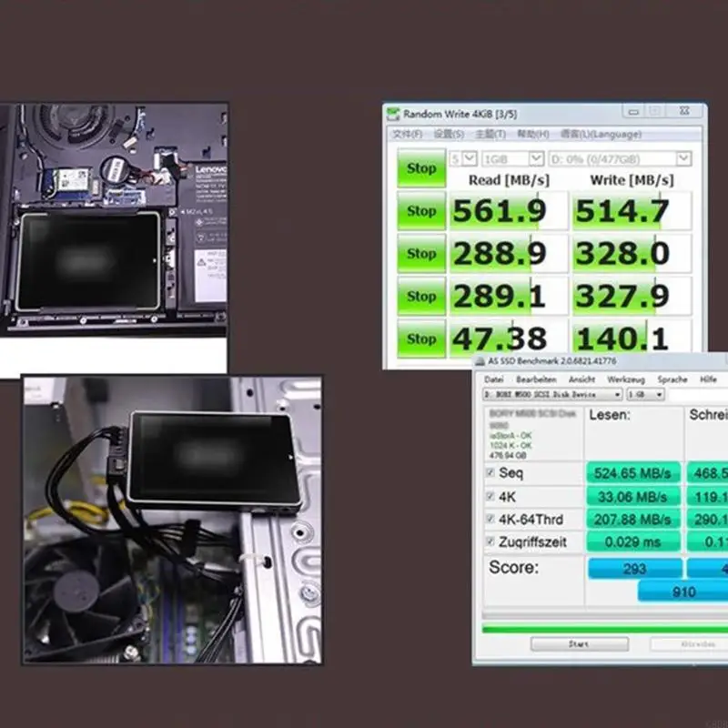Toggle the 4K test checkbox

490,497
